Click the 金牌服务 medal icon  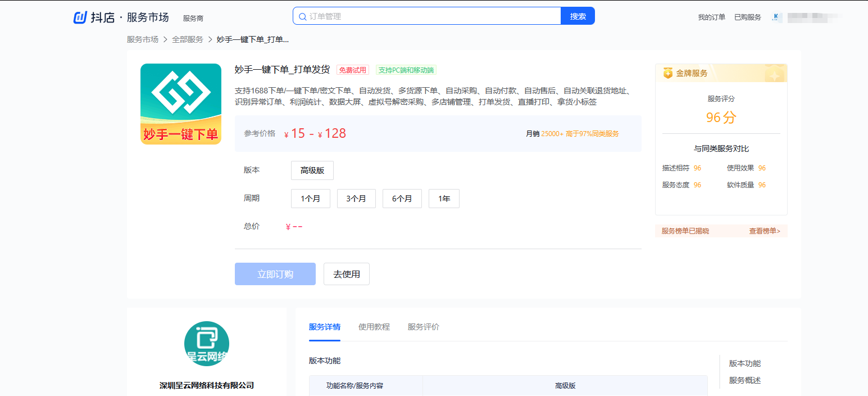[x=668, y=73]
